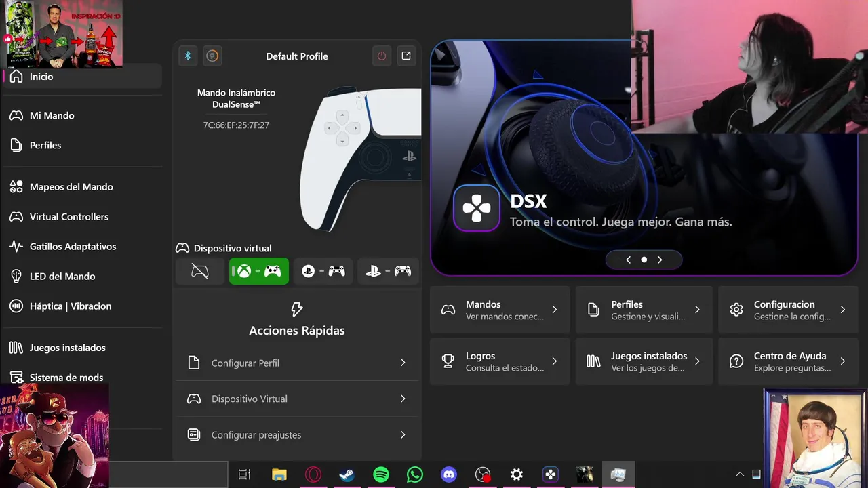Select the no virtual device option

[200, 271]
